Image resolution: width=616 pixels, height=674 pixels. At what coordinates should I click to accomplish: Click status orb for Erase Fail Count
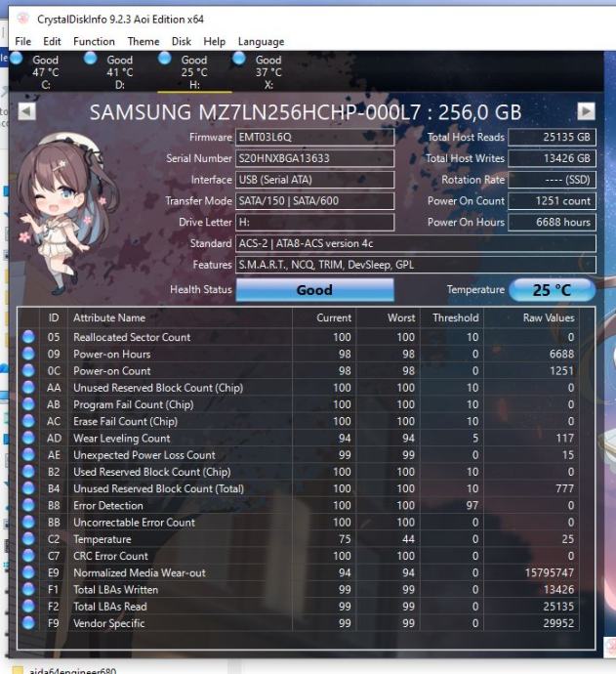pyautogui.click(x=28, y=421)
